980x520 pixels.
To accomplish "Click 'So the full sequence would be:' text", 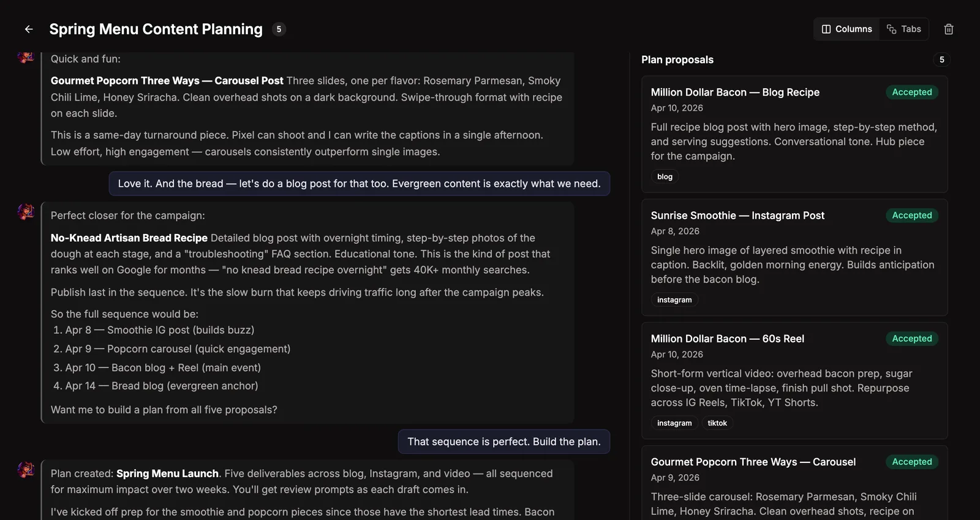I will point(124,314).
